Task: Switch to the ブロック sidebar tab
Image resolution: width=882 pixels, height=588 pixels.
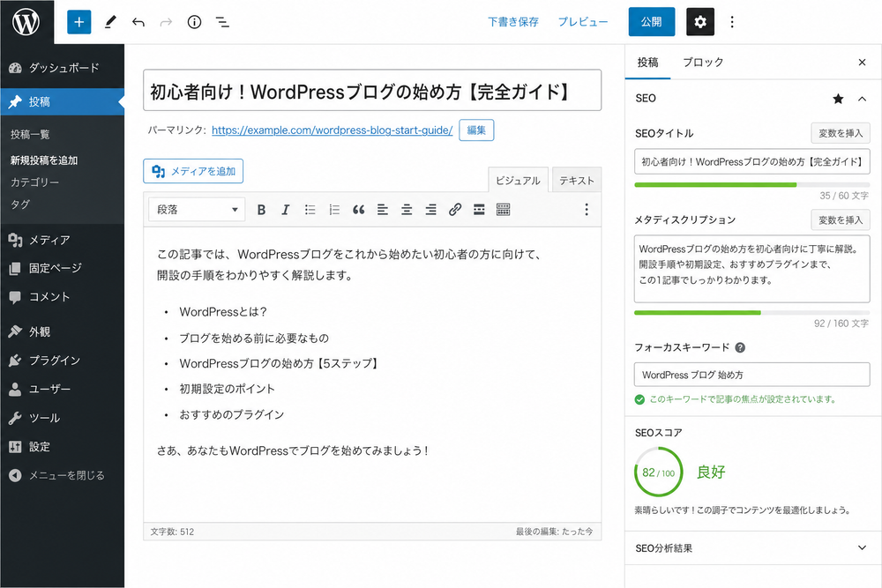Action: (703, 63)
